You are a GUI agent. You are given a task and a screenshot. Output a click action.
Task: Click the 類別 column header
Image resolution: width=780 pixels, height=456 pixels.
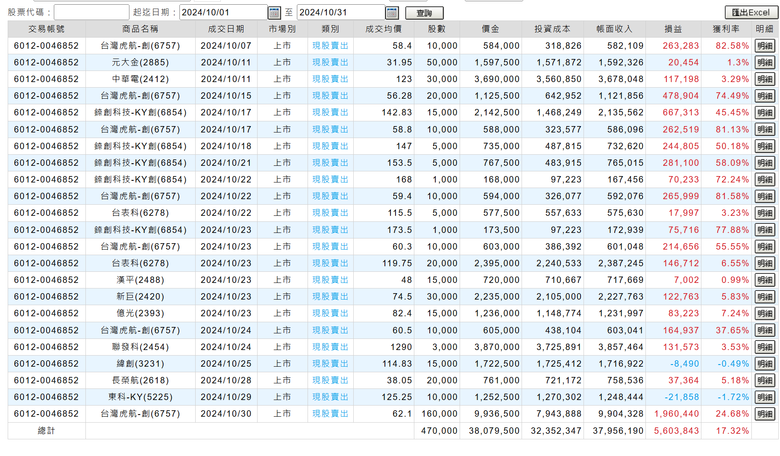pos(330,29)
